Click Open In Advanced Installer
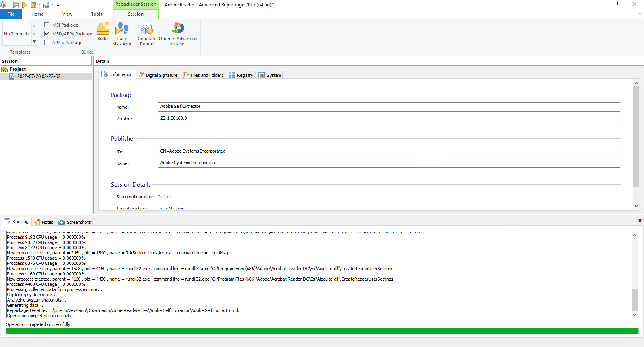Screen dimensions: 644x347 [178, 34]
